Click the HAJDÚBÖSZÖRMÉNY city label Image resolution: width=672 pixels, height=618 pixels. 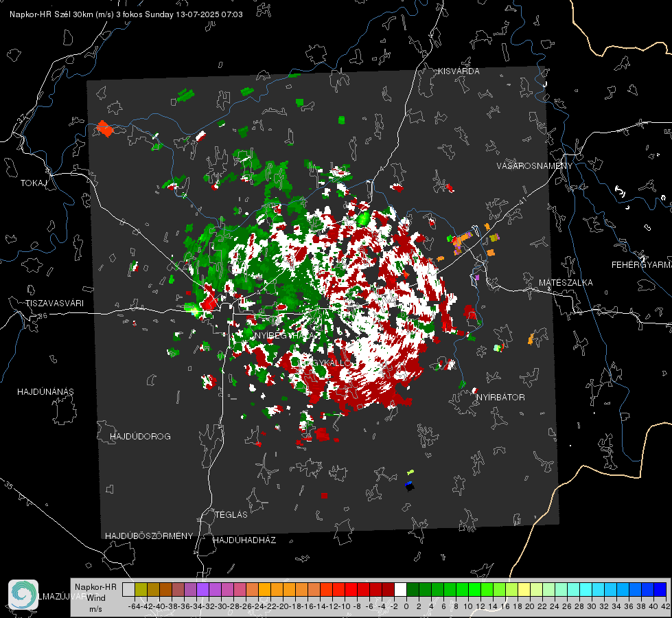(149, 536)
